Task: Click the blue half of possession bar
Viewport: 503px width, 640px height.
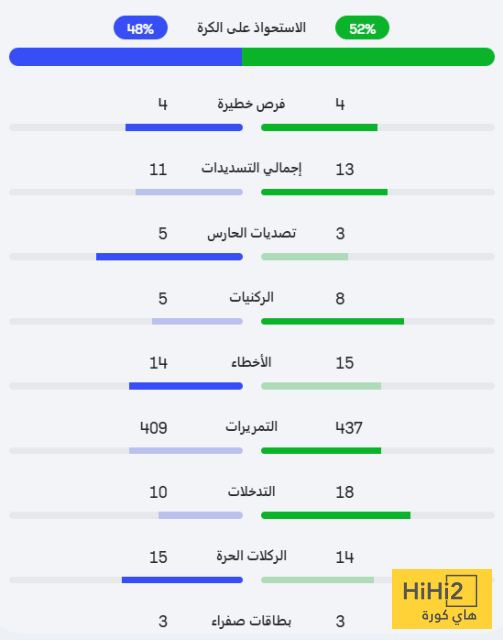Action: [126, 57]
